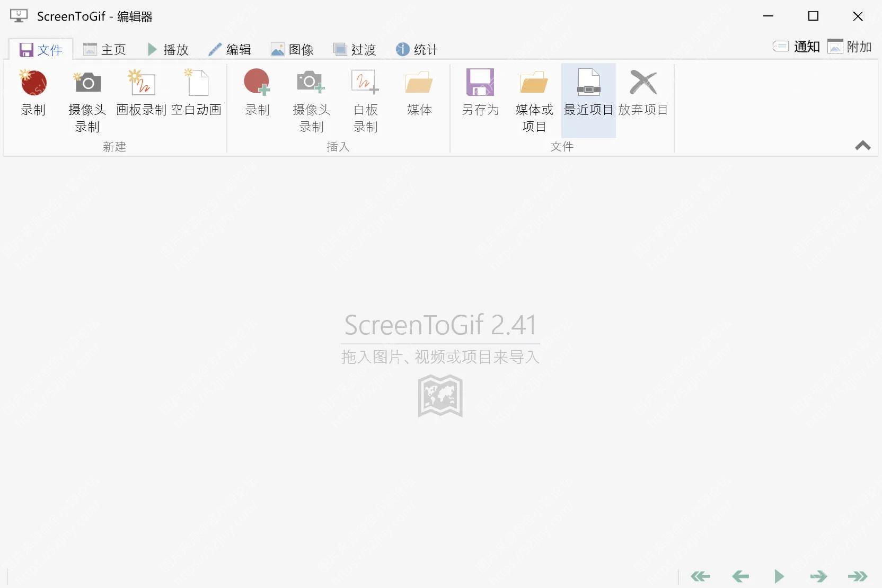Image resolution: width=882 pixels, height=588 pixels.
Task: Open the notifications panel
Action: [x=795, y=47]
